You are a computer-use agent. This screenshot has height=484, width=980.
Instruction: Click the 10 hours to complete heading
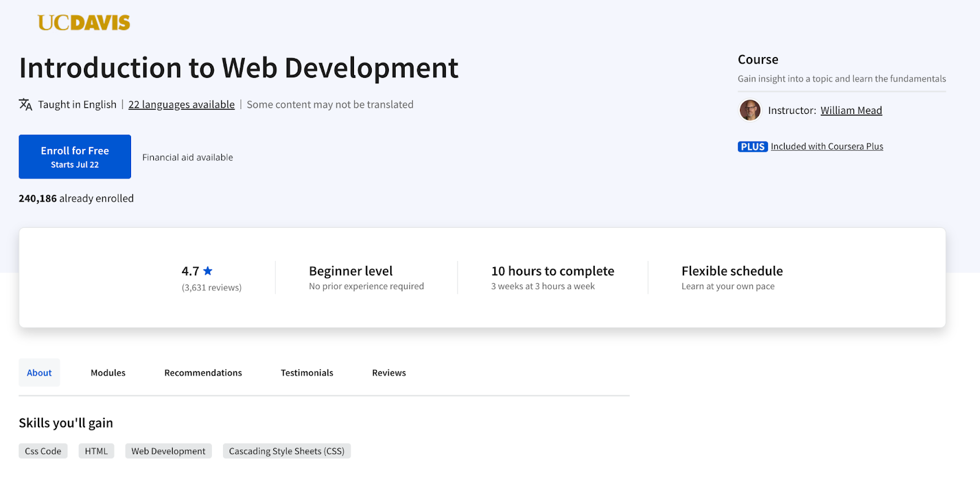pyautogui.click(x=552, y=271)
